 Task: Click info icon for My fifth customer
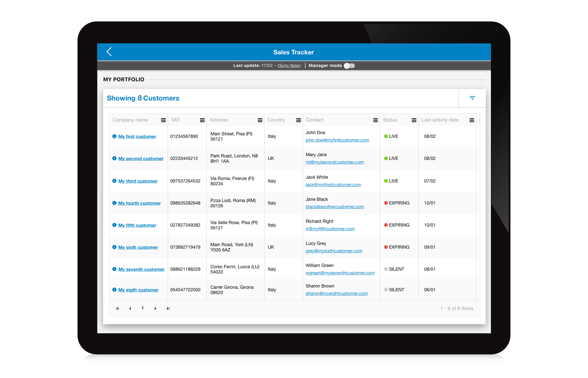point(114,225)
